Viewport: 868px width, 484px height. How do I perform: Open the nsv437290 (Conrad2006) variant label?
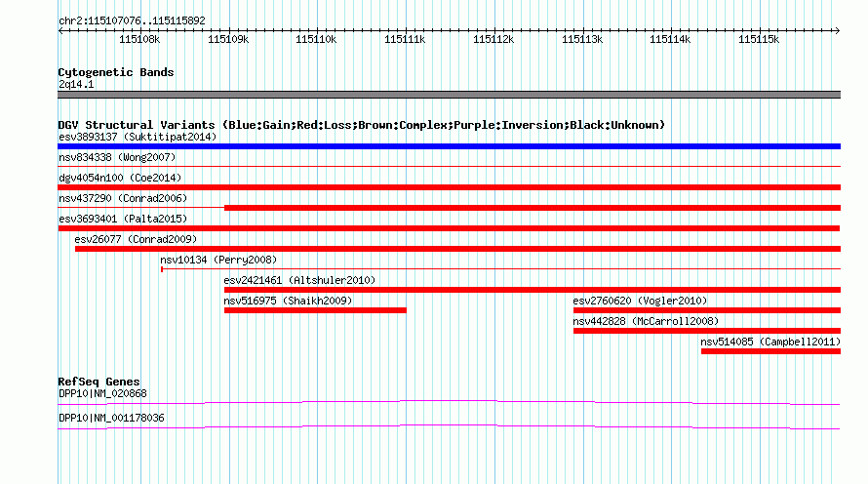(x=123, y=198)
